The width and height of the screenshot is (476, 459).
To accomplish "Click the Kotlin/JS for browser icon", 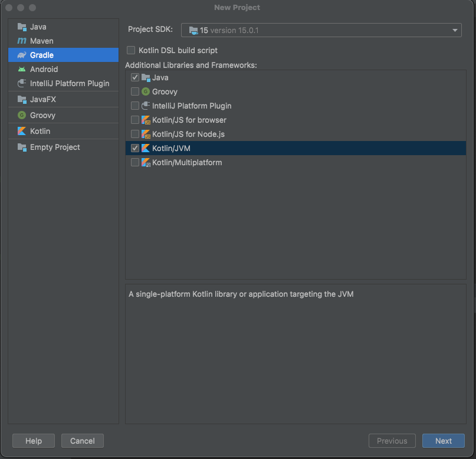I will [x=146, y=120].
